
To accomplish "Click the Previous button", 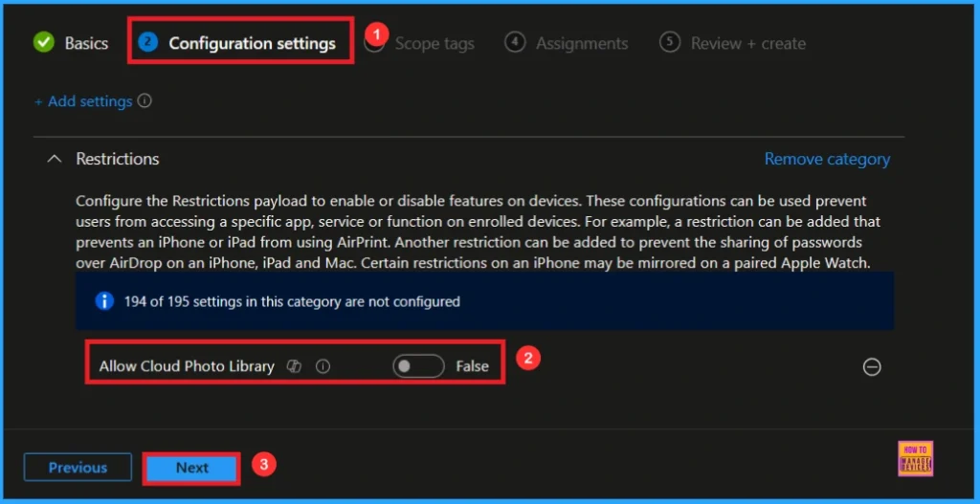I will [78, 467].
